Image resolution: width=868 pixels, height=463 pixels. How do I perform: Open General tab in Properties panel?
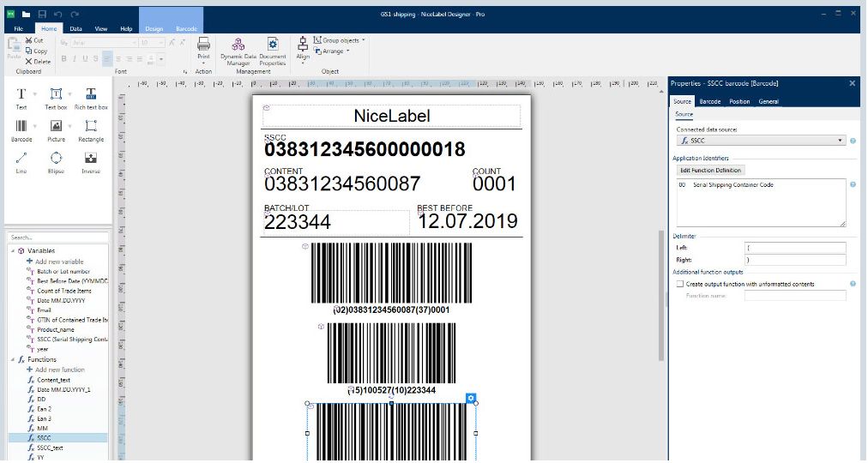tap(769, 102)
